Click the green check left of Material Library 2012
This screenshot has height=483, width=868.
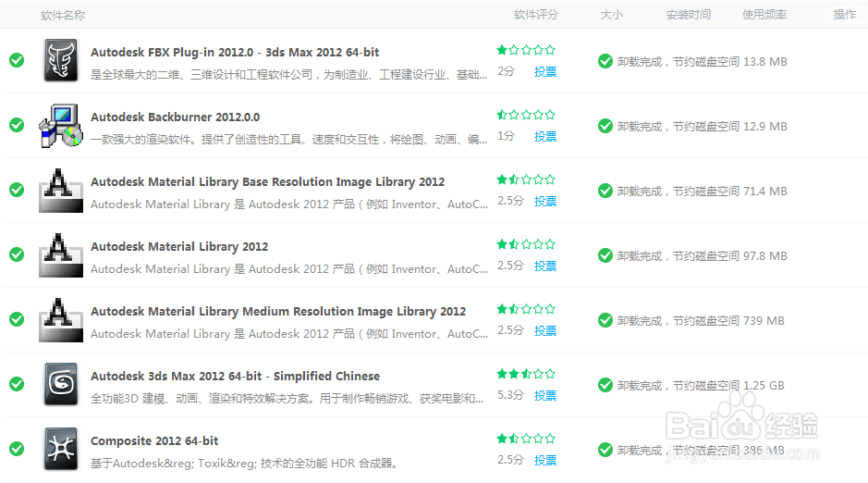17,254
